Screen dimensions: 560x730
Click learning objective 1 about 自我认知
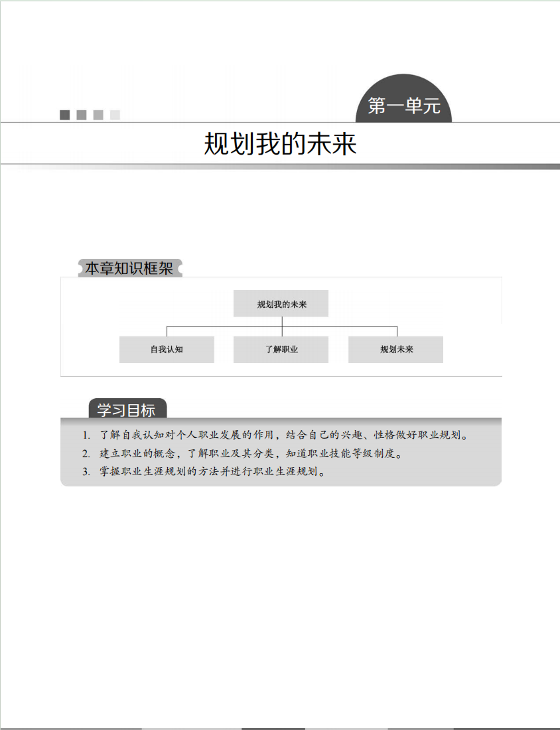tap(275, 435)
